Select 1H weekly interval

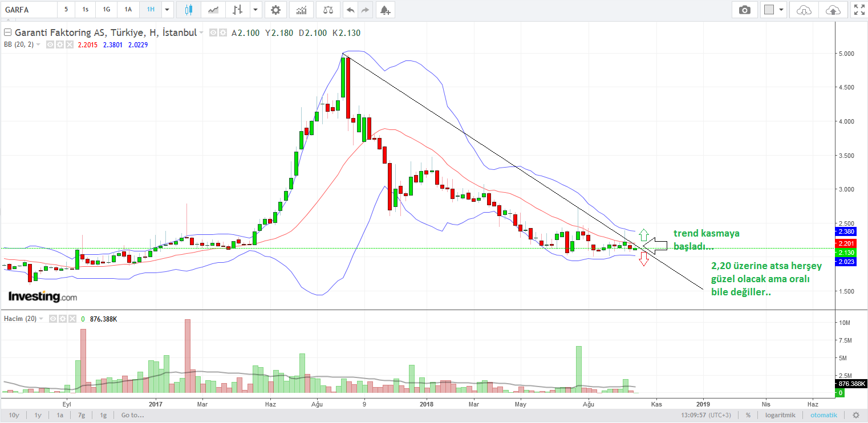coord(150,10)
